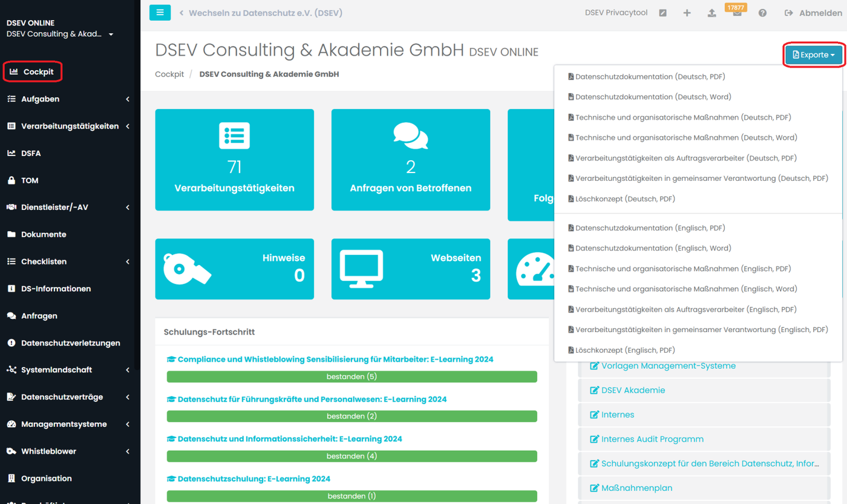Click the edit pencil icon beside DSEV Privacytool
Screen dimensions: 847x504
pyautogui.click(x=663, y=13)
